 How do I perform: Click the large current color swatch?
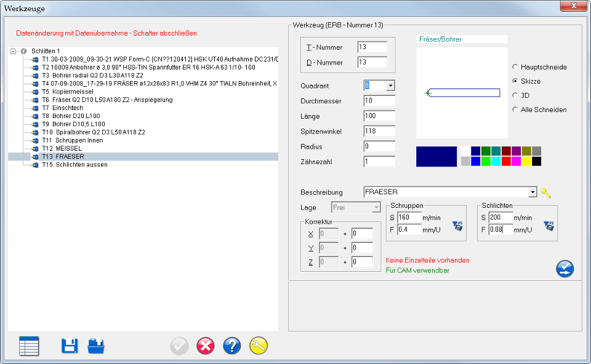(436, 156)
